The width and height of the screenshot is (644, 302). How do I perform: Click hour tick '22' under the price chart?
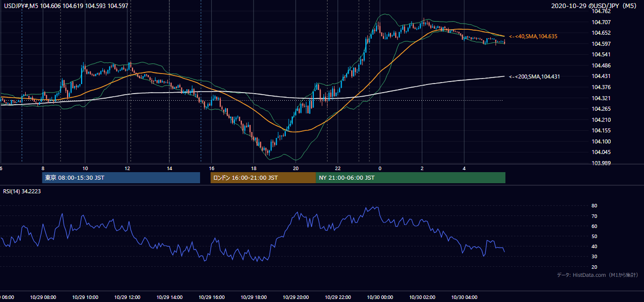point(338,168)
